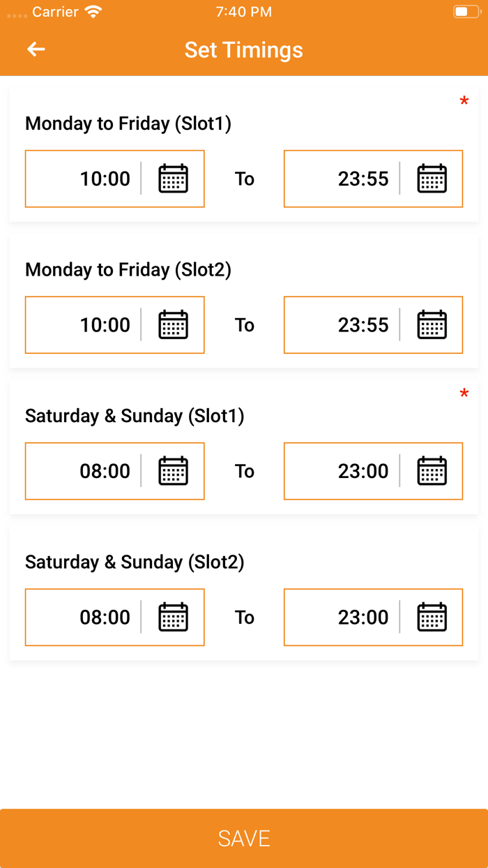The height and width of the screenshot is (868, 488).
Task: Tap calendar icon for Saturday-Sunday Slot1 end
Action: (432, 471)
